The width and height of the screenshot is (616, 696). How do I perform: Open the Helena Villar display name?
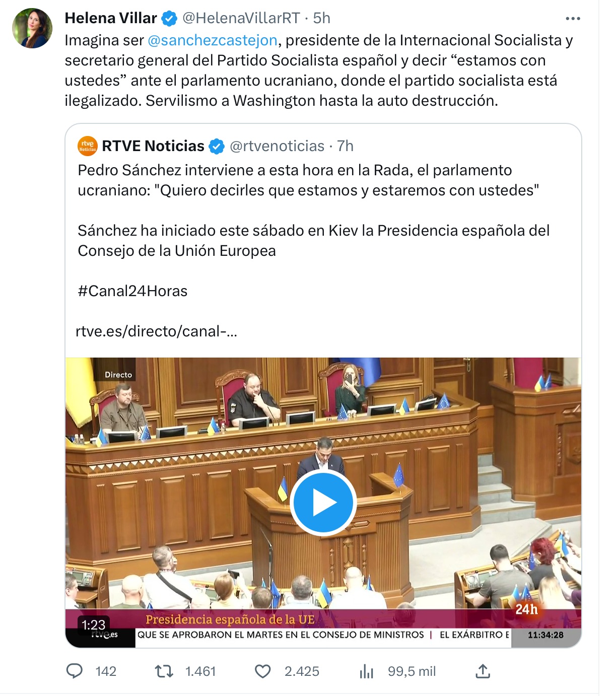point(111,18)
